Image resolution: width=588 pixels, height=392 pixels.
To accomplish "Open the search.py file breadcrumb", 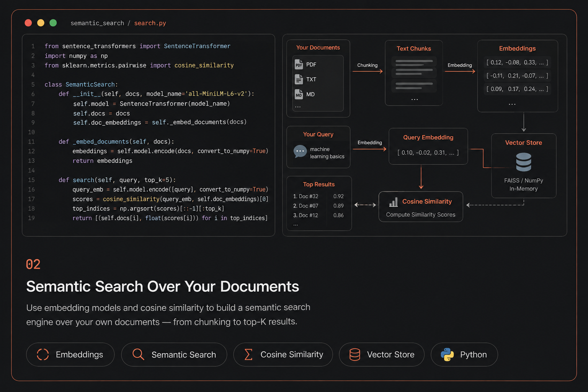I will [150, 23].
